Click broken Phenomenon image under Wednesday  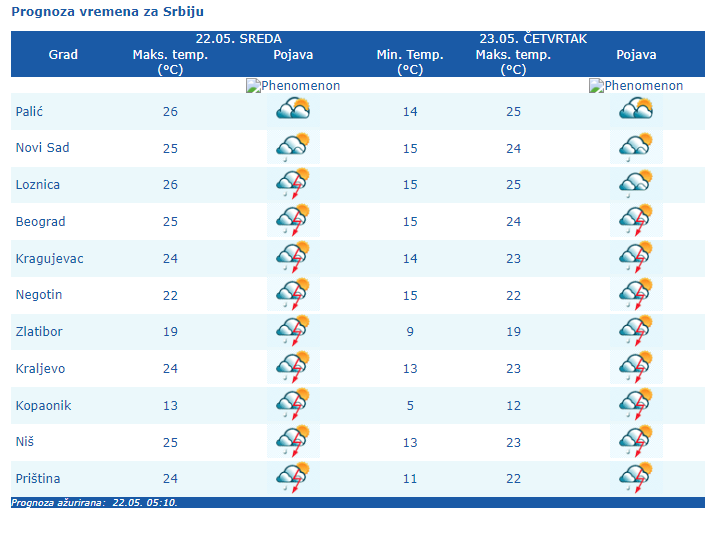pos(293,86)
